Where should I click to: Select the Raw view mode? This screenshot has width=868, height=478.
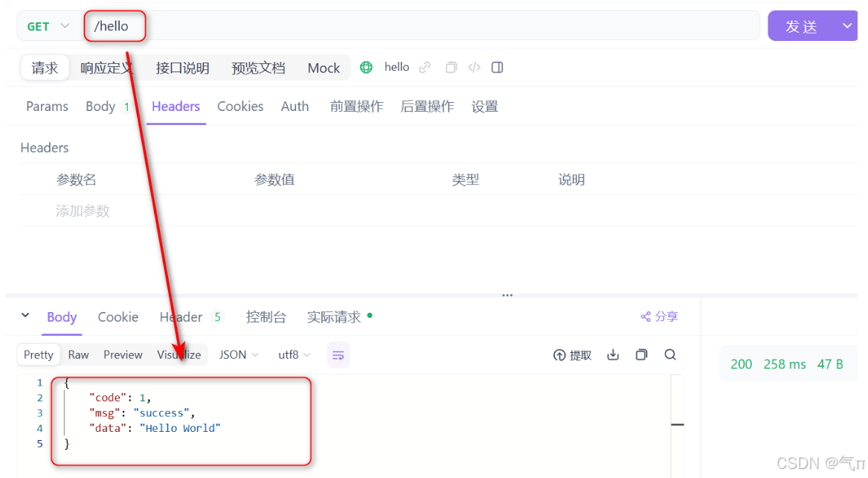tap(79, 354)
